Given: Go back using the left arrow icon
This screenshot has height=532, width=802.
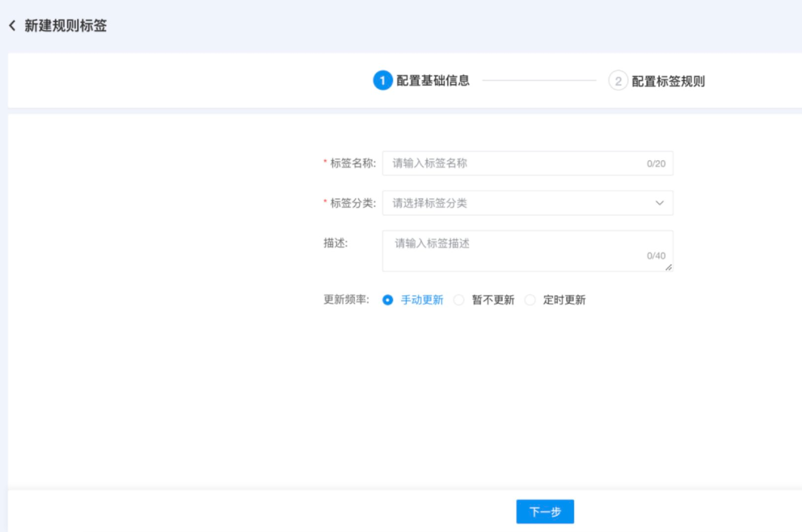Looking at the screenshot, I should coord(12,26).
